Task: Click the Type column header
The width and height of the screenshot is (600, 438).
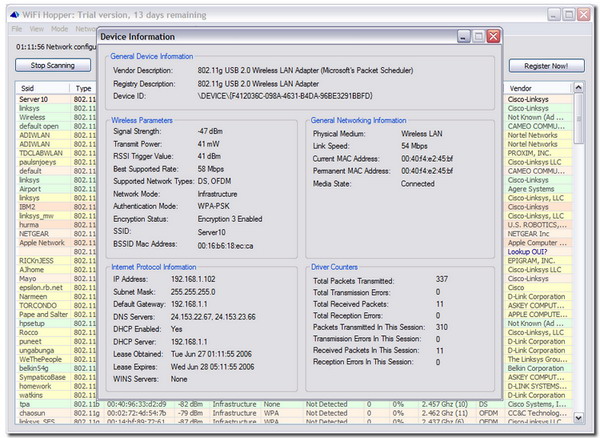Action: [x=83, y=88]
